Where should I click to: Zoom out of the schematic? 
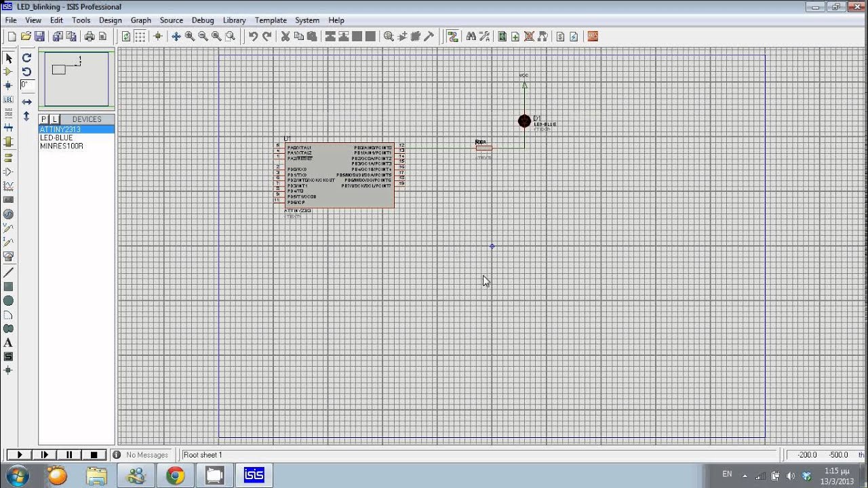203,37
